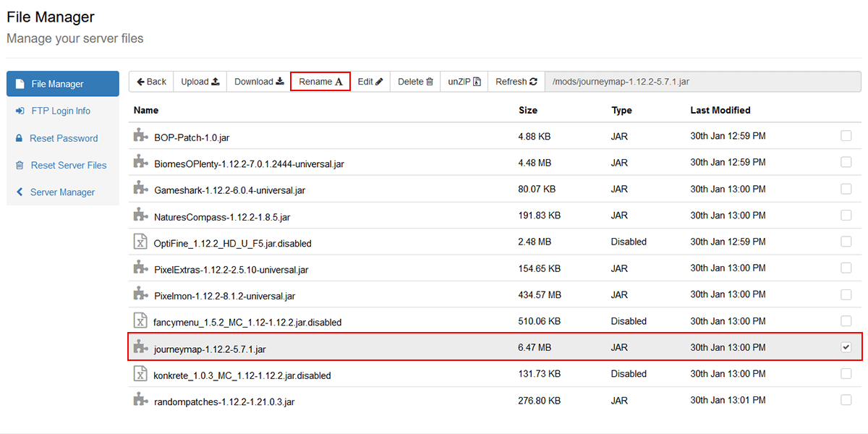Select the konkrete row checkbox
The height and width of the screenshot is (434, 868).
click(x=846, y=373)
